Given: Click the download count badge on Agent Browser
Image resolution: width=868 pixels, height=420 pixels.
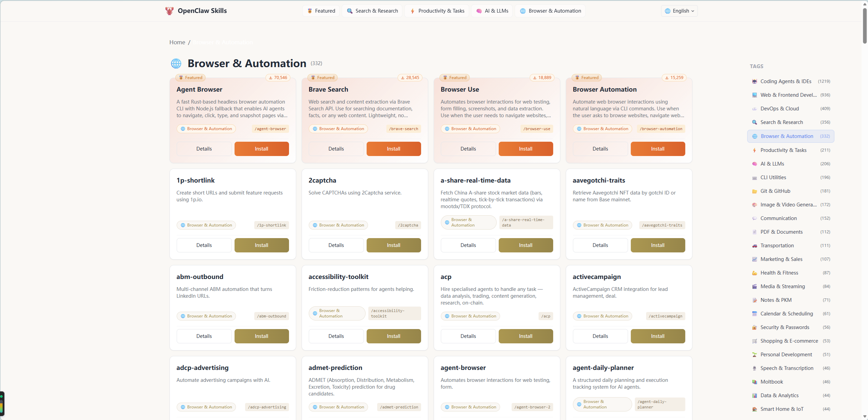Looking at the screenshot, I should pos(278,78).
